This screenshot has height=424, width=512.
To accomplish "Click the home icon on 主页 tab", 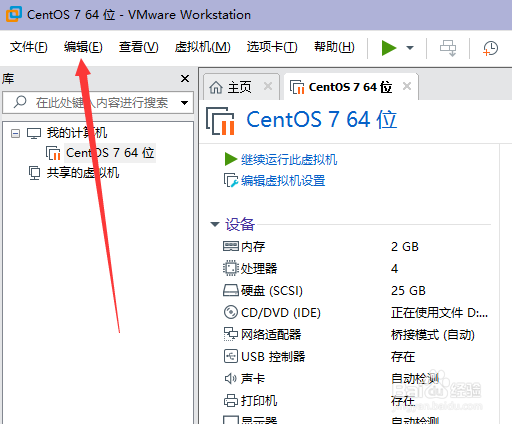I will 216,88.
